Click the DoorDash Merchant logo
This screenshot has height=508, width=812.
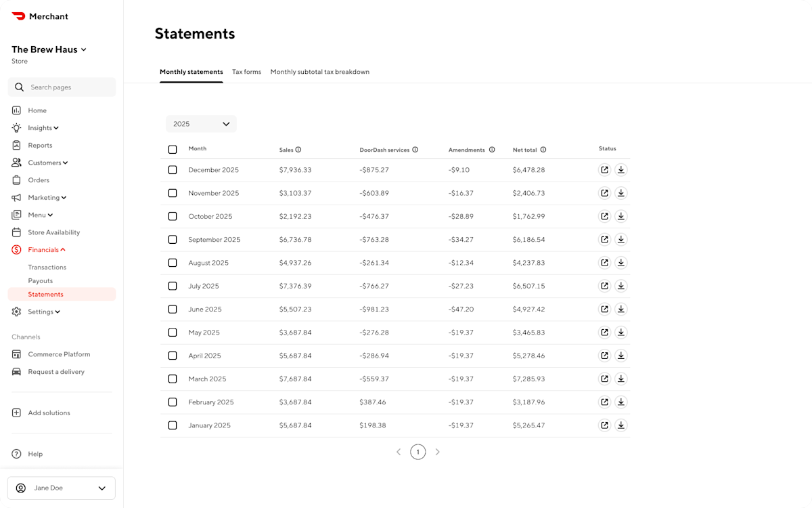point(39,16)
